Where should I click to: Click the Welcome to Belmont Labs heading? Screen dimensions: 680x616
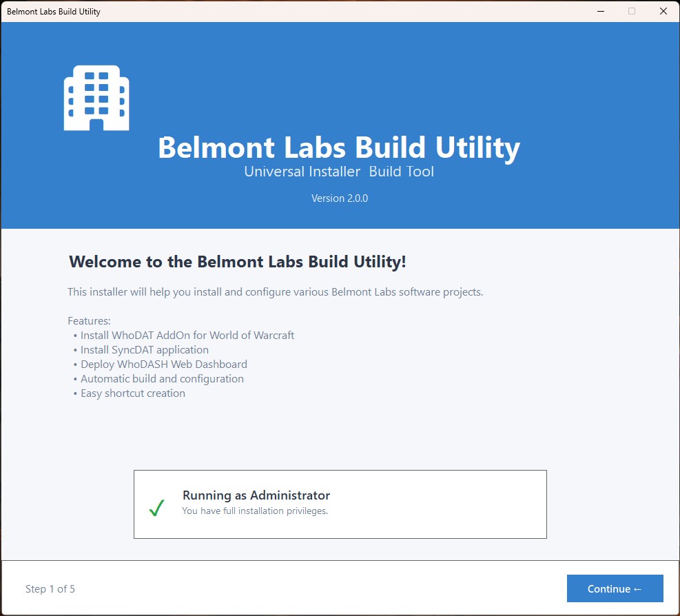(238, 262)
